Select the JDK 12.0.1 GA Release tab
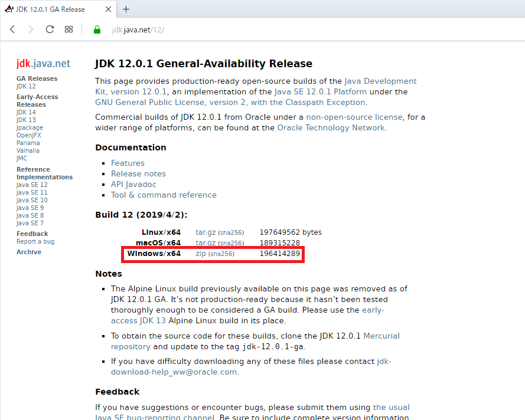Viewport: 525px width, 420px height. 58,9
